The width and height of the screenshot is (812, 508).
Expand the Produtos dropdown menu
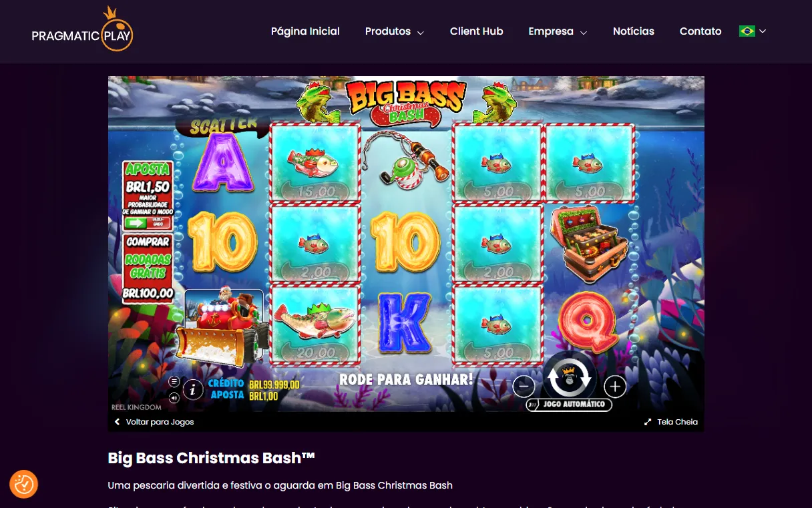pyautogui.click(x=395, y=31)
